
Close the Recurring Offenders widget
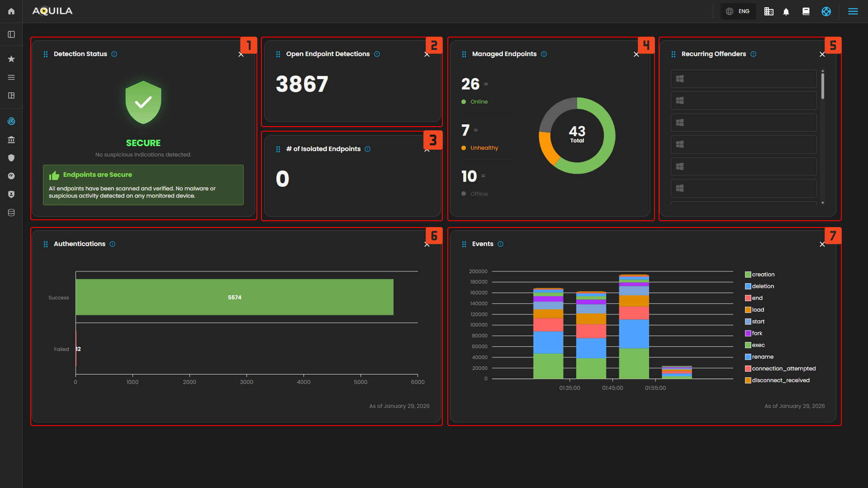click(822, 54)
